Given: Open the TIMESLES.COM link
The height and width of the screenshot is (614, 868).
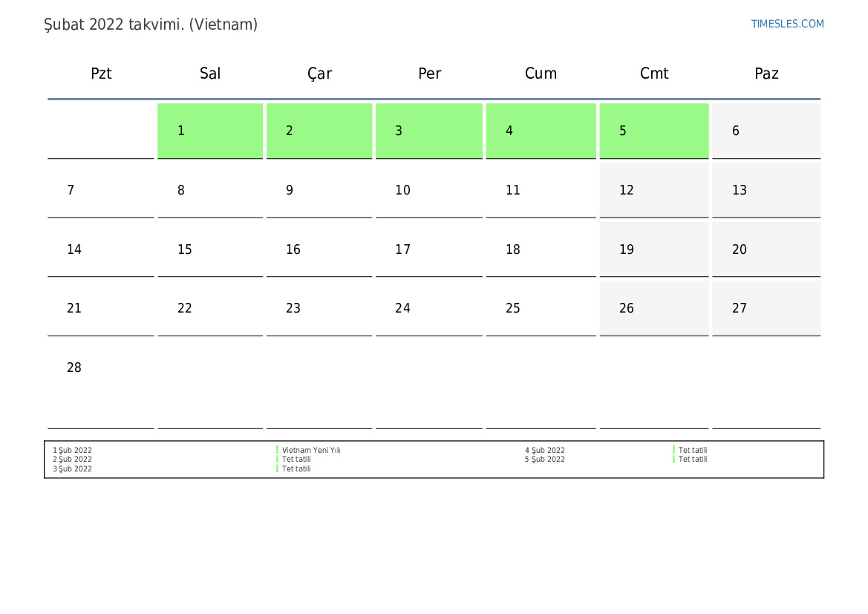Looking at the screenshot, I should pos(787,24).
